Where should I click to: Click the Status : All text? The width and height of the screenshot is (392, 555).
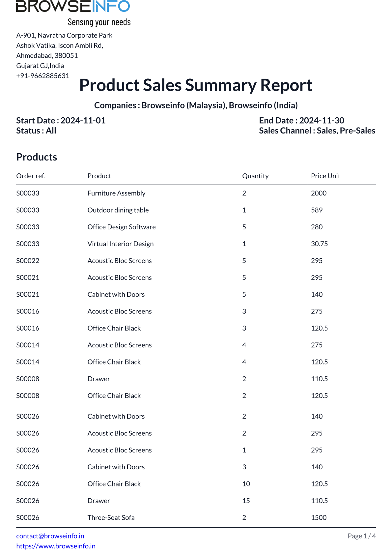[36, 131]
